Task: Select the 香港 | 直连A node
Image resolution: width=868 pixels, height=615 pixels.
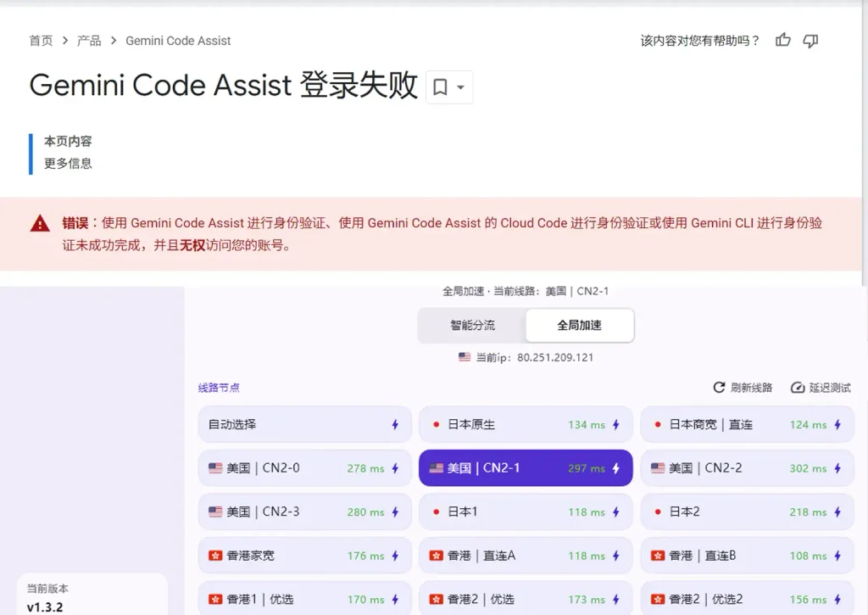Action: (526, 556)
